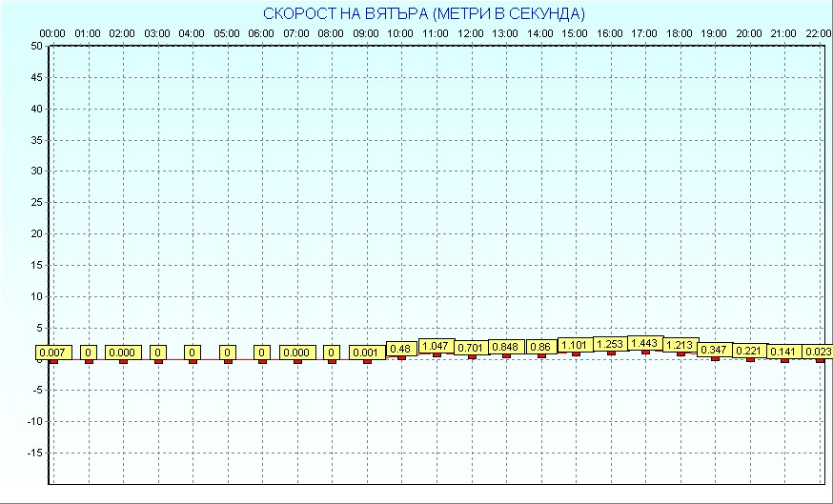Click the 0.023 data label at 22:00
This screenshot has width=833, height=504.
pyautogui.click(x=818, y=353)
